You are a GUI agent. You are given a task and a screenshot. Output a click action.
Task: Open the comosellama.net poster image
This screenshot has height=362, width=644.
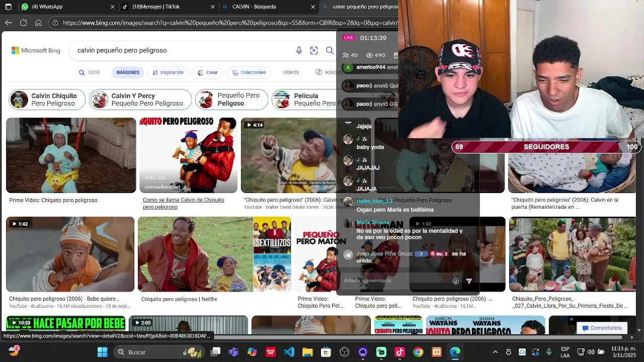coord(188,155)
